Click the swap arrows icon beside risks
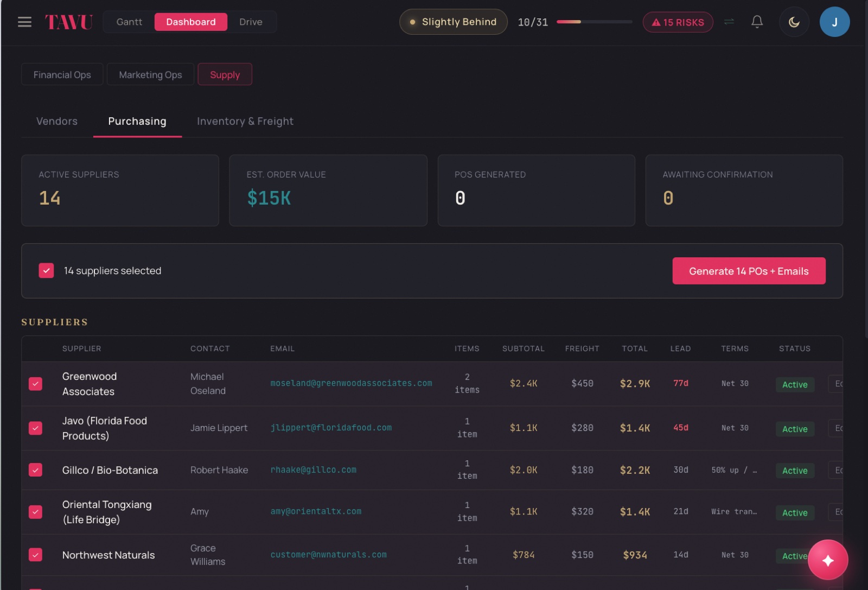The height and width of the screenshot is (590, 868). coord(729,22)
